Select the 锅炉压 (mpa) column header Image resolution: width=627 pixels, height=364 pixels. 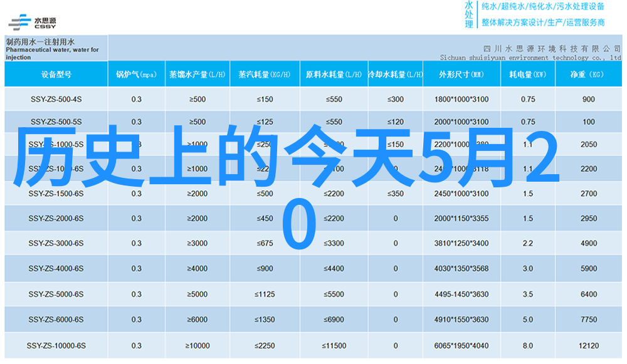pyautogui.click(x=136, y=74)
